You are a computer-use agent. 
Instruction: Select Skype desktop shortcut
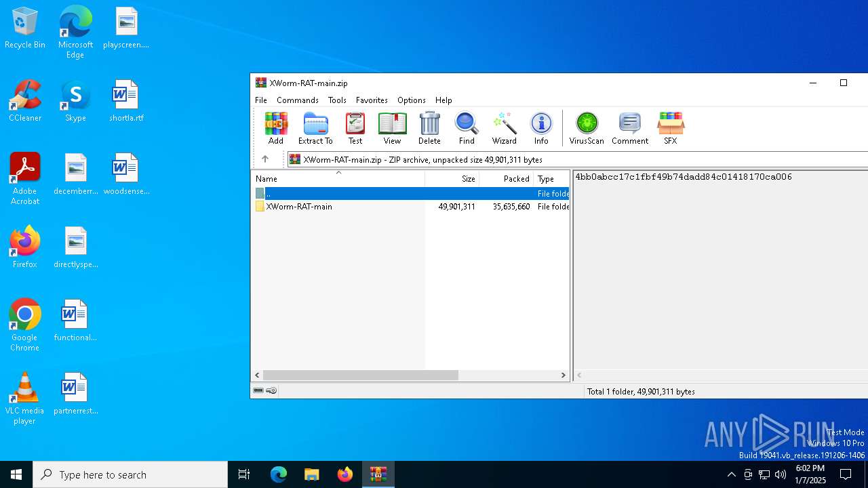(x=75, y=102)
